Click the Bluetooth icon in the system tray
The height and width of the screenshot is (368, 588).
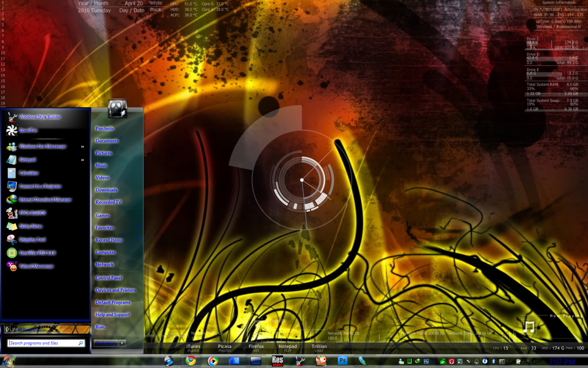click(x=493, y=361)
